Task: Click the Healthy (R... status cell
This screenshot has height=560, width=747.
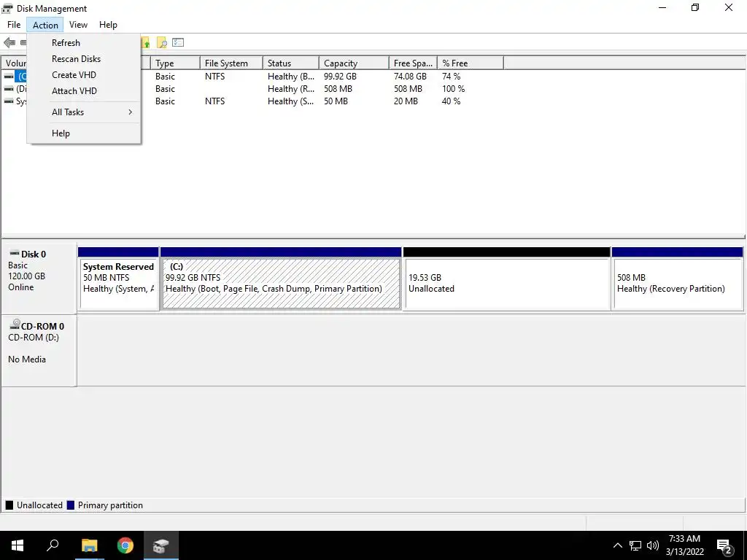Action: point(291,88)
